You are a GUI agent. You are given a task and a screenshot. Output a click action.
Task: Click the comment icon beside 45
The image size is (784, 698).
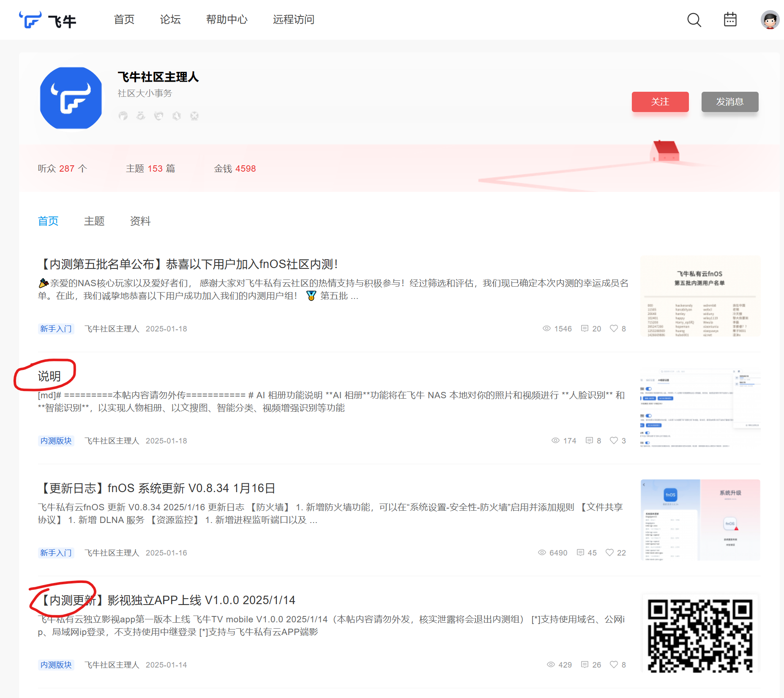(x=581, y=553)
